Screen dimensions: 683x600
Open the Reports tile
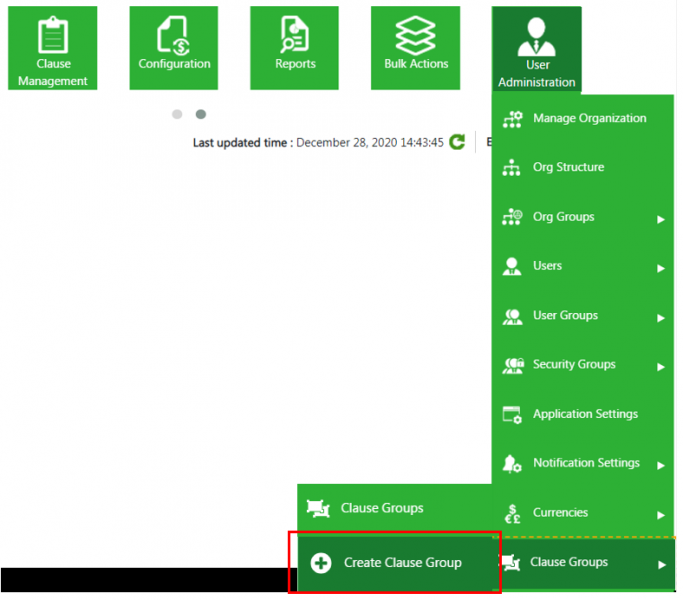pyautogui.click(x=295, y=48)
